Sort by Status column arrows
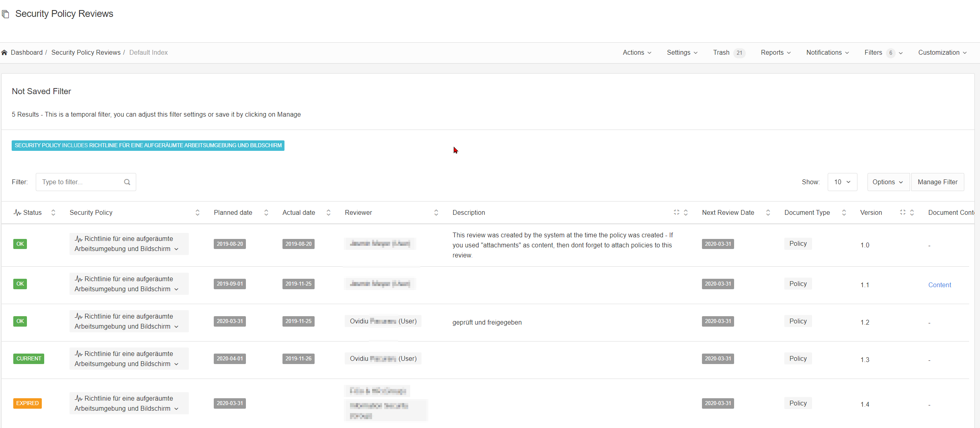 (53, 213)
